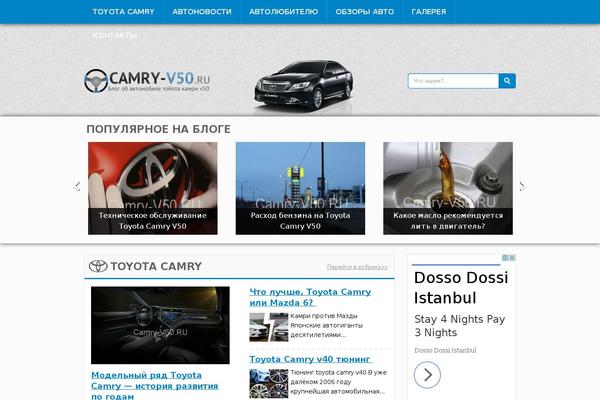Click the AdChoices info icon
This screenshot has width=600, height=400.
[x=505, y=258]
